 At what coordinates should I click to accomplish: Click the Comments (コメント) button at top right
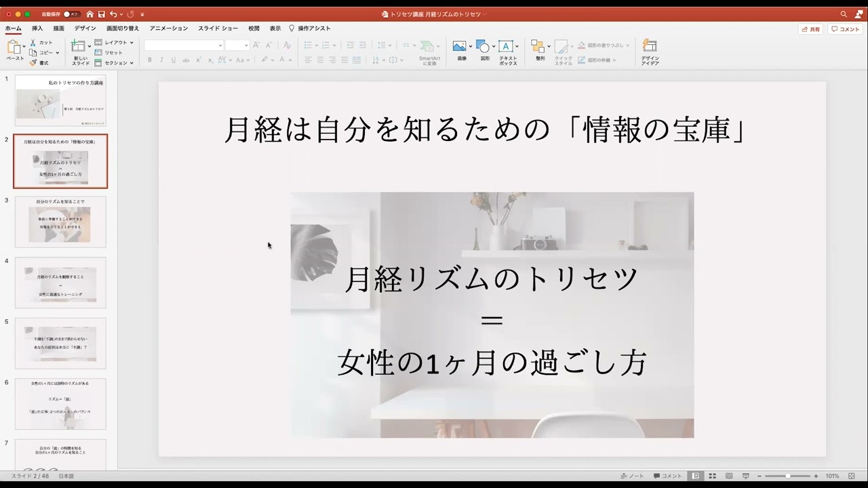845,29
